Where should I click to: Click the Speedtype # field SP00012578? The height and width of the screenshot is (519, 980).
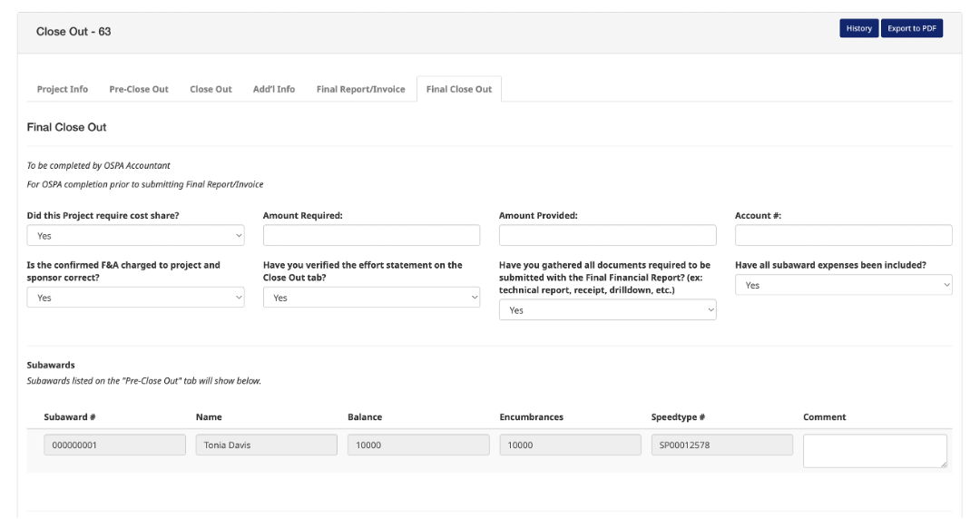pos(721,446)
